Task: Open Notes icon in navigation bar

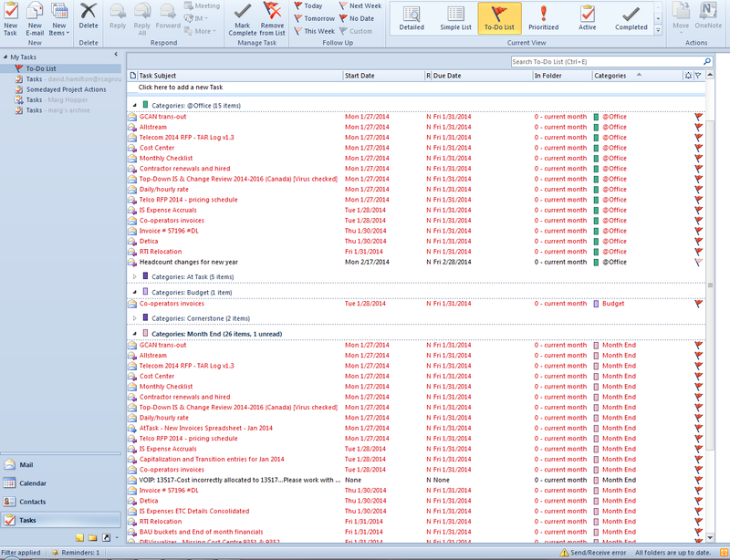Action: point(80,538)
